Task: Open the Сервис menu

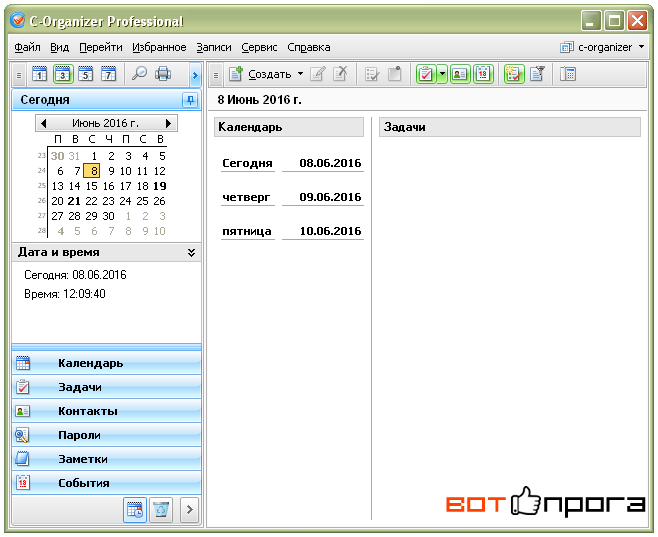Action: [259, 47]
